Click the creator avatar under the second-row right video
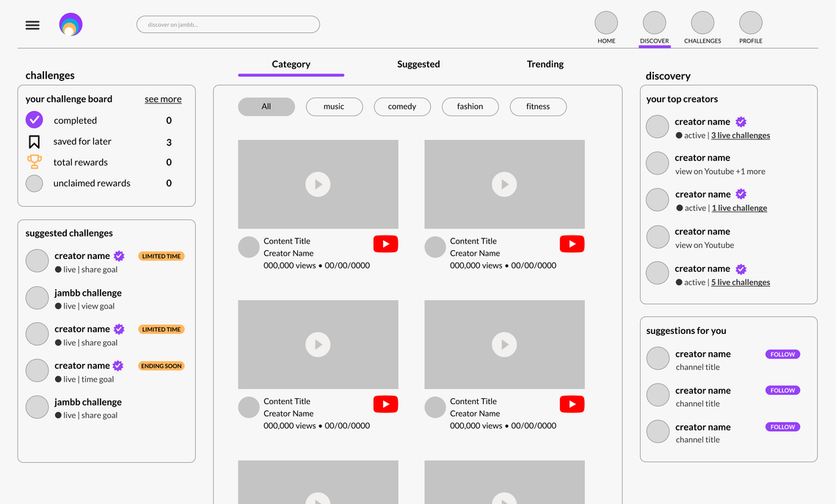Image resolution: width=836 pixels, height=504 pixels. click(x=435, y=408)
